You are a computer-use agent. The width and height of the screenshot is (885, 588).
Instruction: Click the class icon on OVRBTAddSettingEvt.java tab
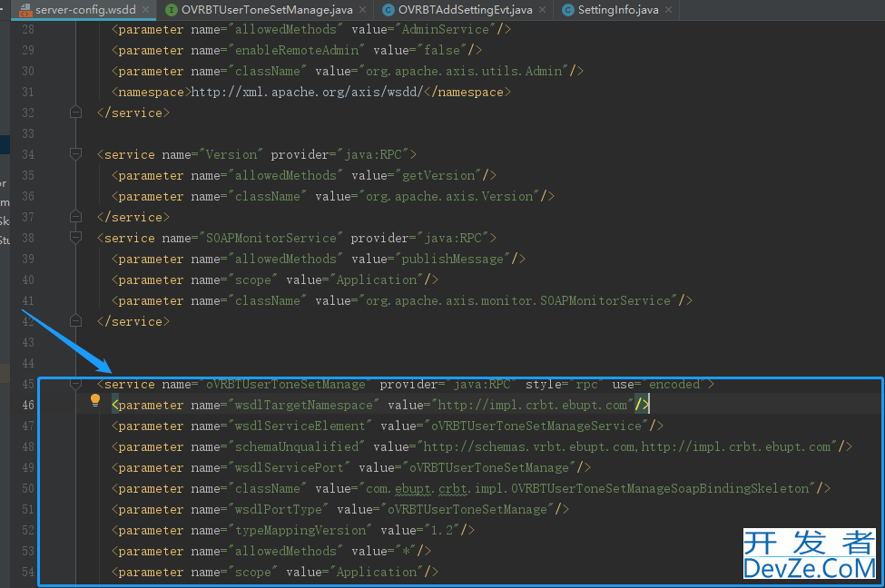click(x=388, y=10)
